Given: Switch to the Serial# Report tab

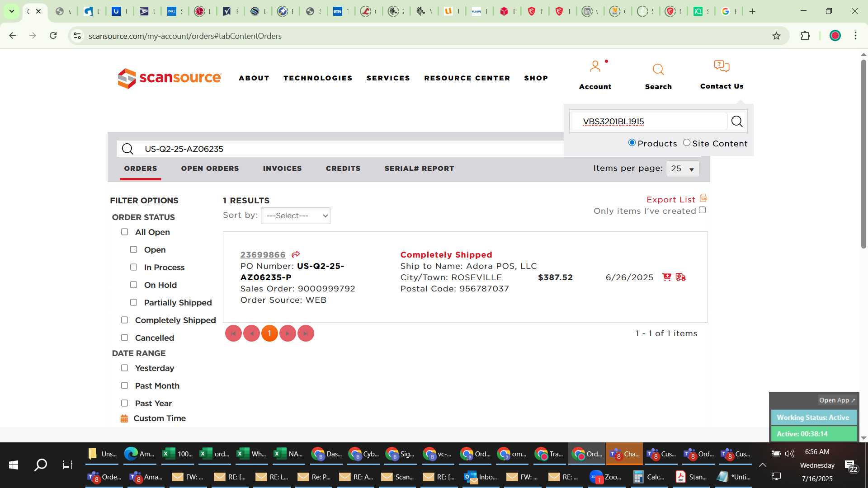Looking at the screenshot, I should click(419, 169).
